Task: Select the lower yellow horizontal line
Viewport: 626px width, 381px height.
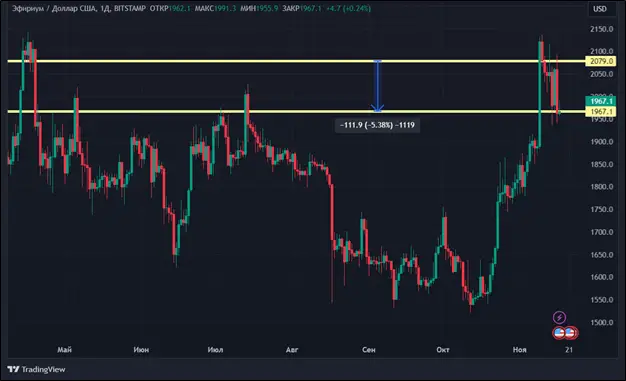Action: pyautogui.click(x=296, y=111)
